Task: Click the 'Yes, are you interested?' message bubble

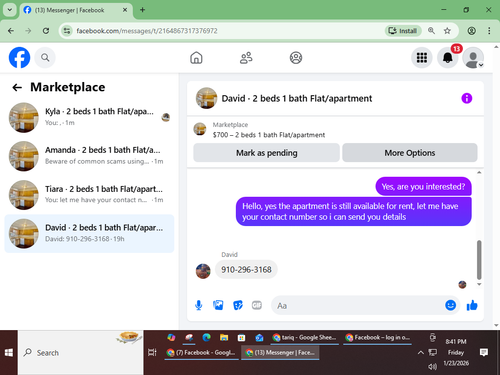Action: pos(423,186)
